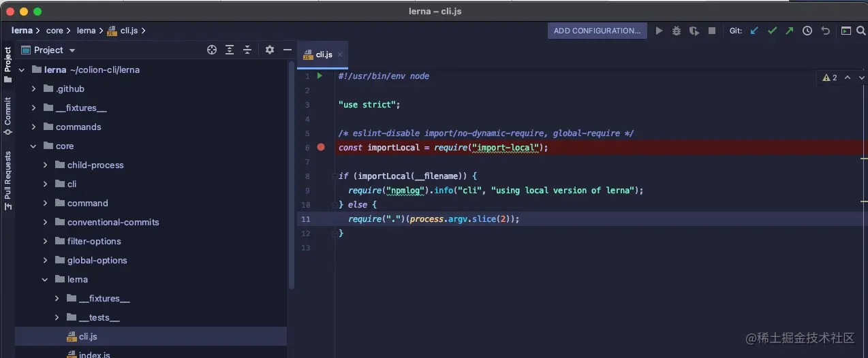Expand the root __fixtures__ folder above commands
The image size is (868, 358).
tap(33, 108)
